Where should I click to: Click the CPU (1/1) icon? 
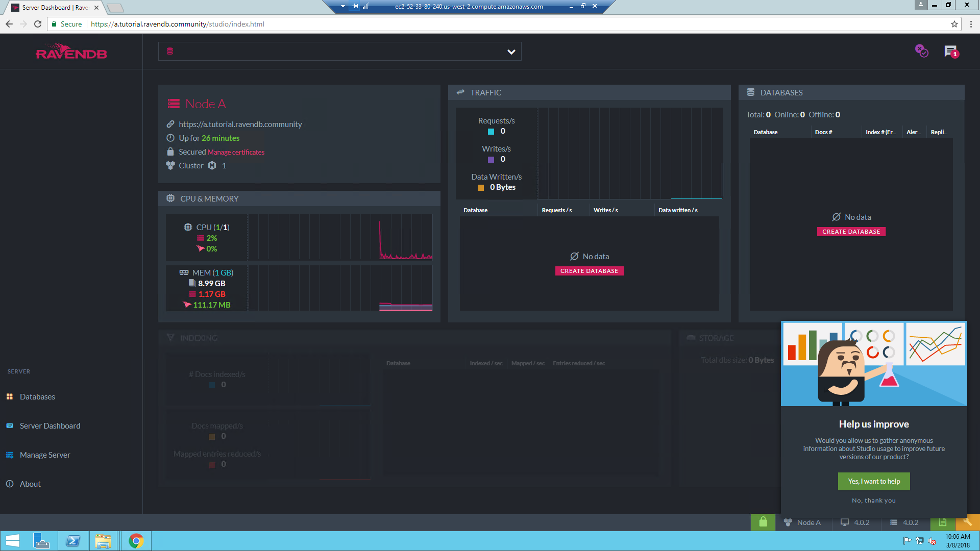[x=188, y=227]
